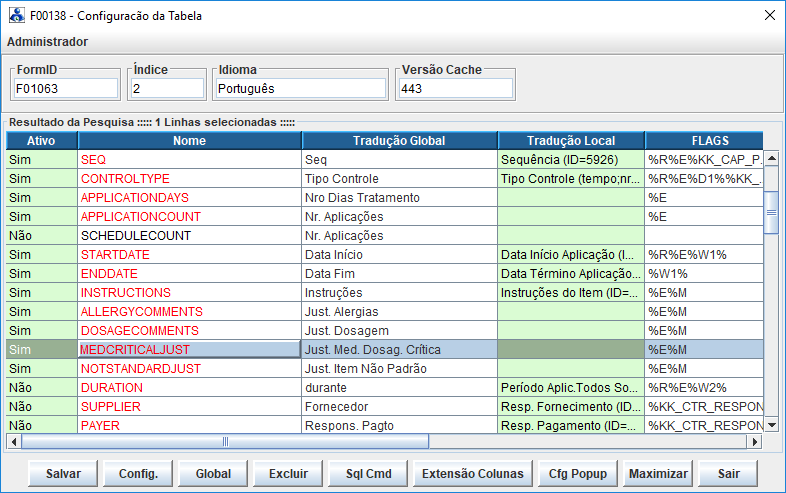Click the horizontal scrollbar right arrow
This screenshot has width=786, height=493.
(755, 441)
